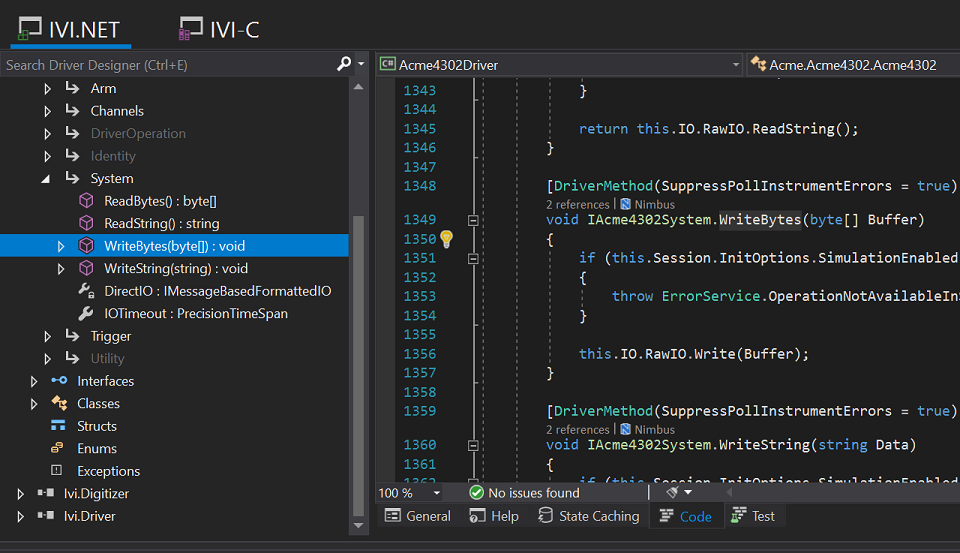Image resolution: width=960 pixels, height=553 pixels.
Task: Open the General tab
Action: tap(418, 516)
